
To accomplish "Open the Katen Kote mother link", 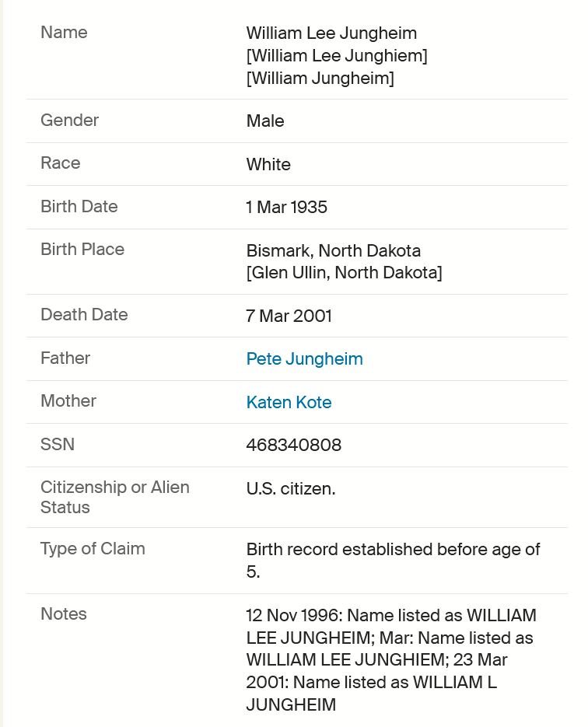I will pyautogui.click(x=289, y=402).
